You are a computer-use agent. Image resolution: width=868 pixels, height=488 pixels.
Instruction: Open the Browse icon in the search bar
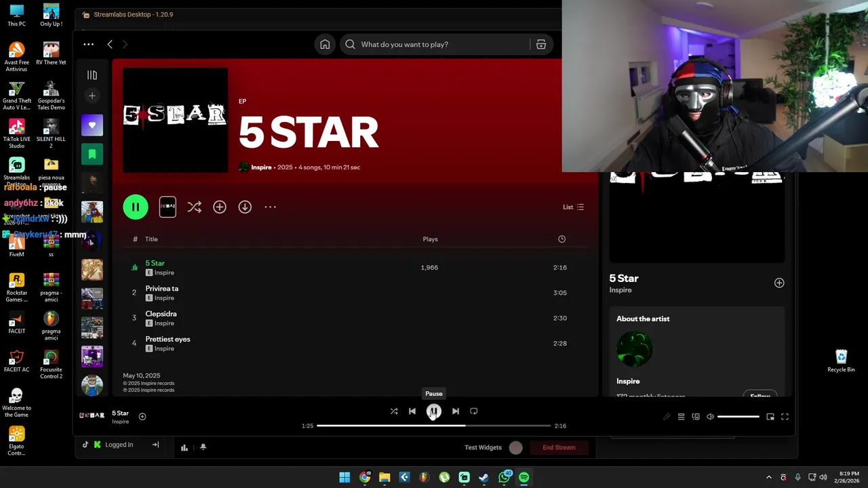click(541, 45)
